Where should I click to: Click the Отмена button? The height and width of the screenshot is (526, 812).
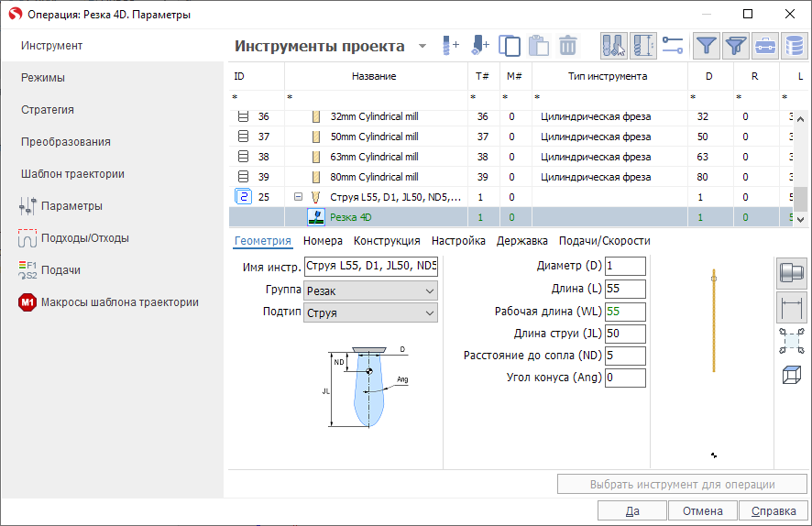(x=703, y=511)
